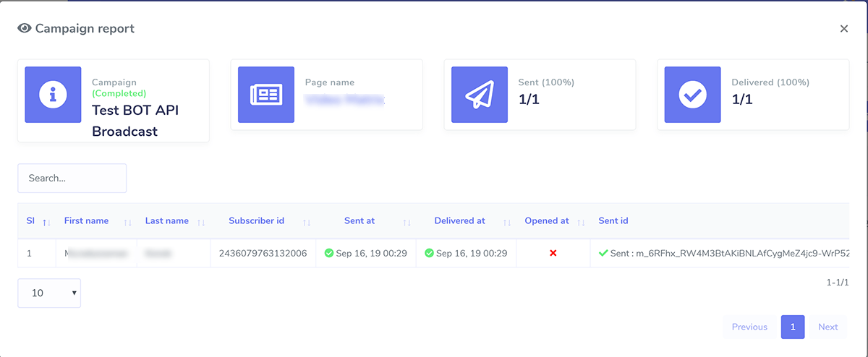
Task: Sort by the Sent at column header
Action: click(359, 221)
